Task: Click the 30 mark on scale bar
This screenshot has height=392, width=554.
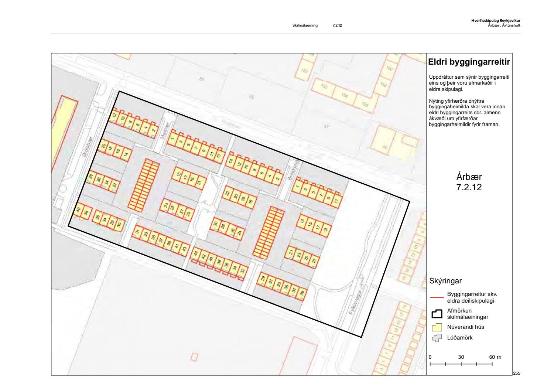Action: pyautogui.click(x=461, y=357)
